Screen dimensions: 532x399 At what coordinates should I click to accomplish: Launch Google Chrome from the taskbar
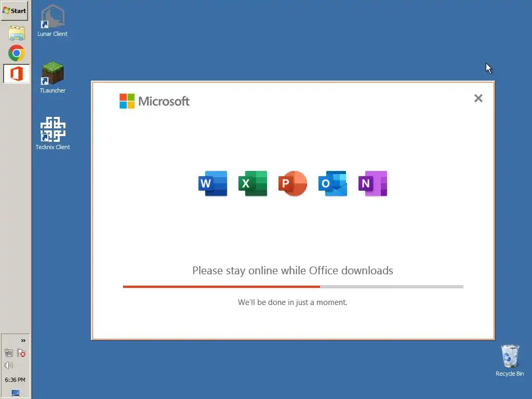point(16,54)
